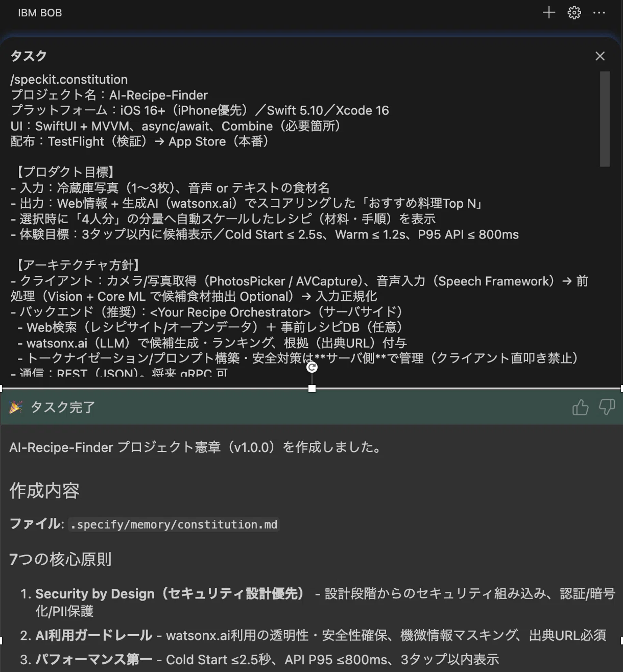Click the パフォーマンス第一 principle item

(x=259, y=659)
